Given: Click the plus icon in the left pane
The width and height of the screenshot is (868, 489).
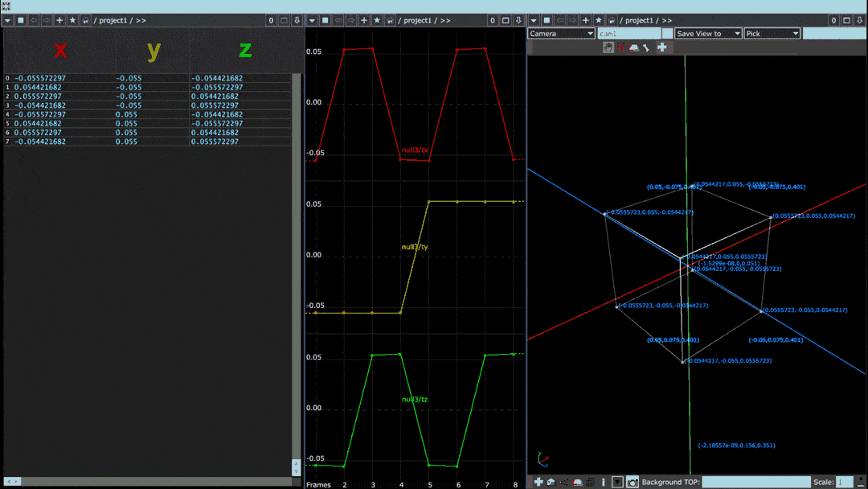Looking at the screenshot, I should click(x=59, y=20).
